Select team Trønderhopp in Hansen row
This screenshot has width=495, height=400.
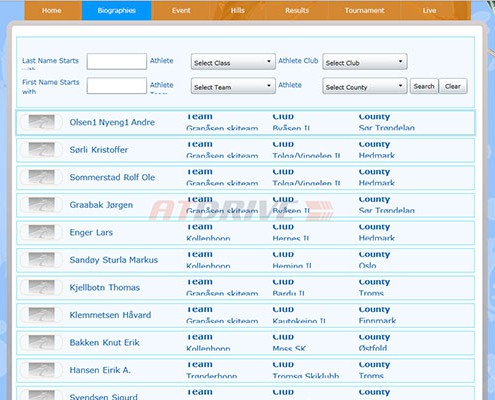pos(212,376)
